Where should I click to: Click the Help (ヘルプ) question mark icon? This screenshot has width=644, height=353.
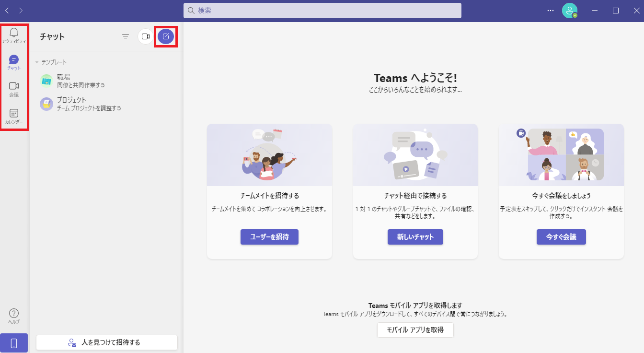14,316
